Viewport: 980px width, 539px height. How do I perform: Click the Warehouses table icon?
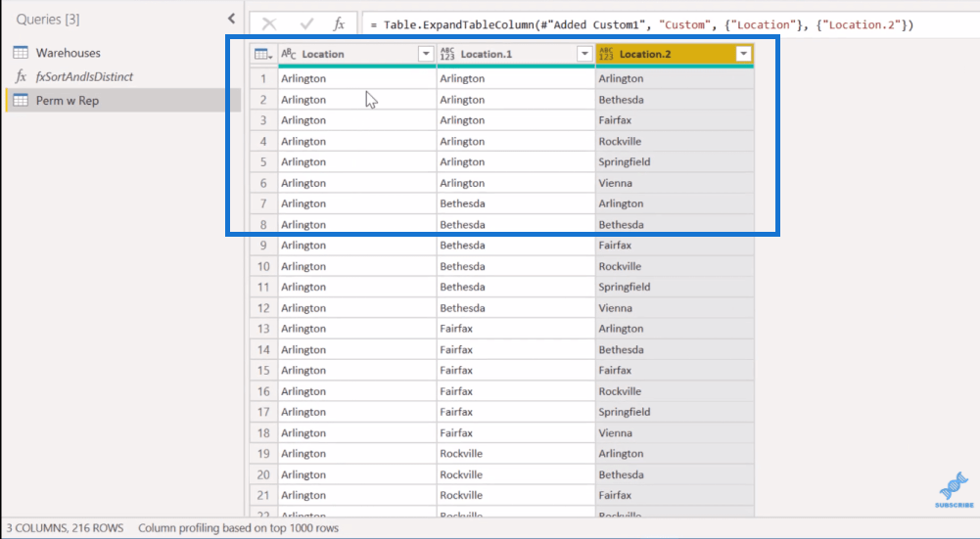pos(21,53)
